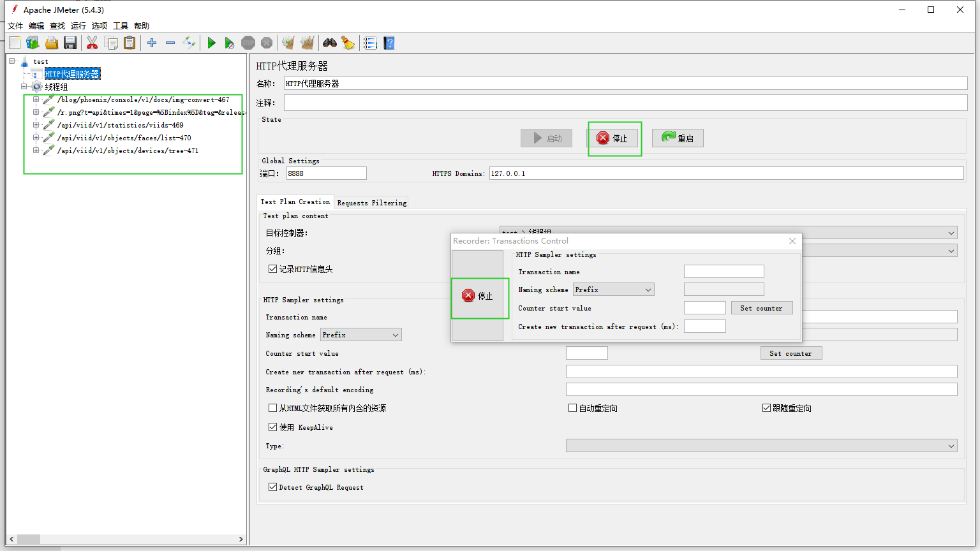Clear results with single broom icon
Viewport: 980px width, 551px height.
tap(288, 43)
